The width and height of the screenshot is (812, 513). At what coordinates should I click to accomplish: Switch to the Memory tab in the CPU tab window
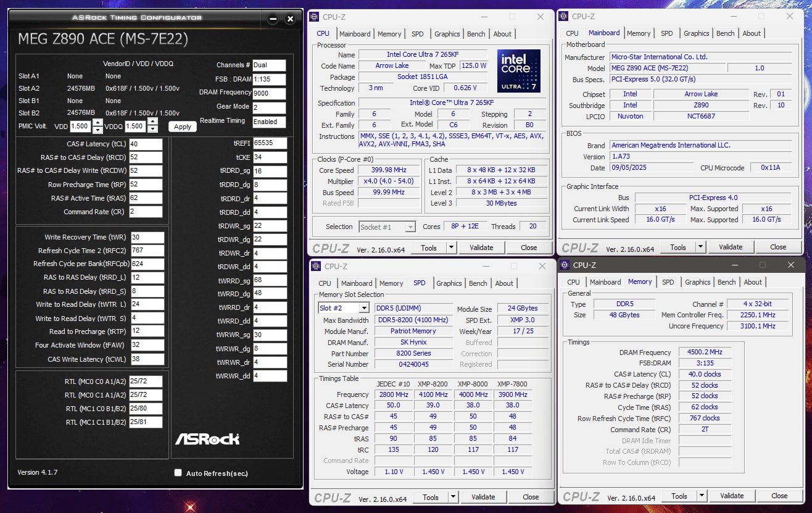click(389, 34)
